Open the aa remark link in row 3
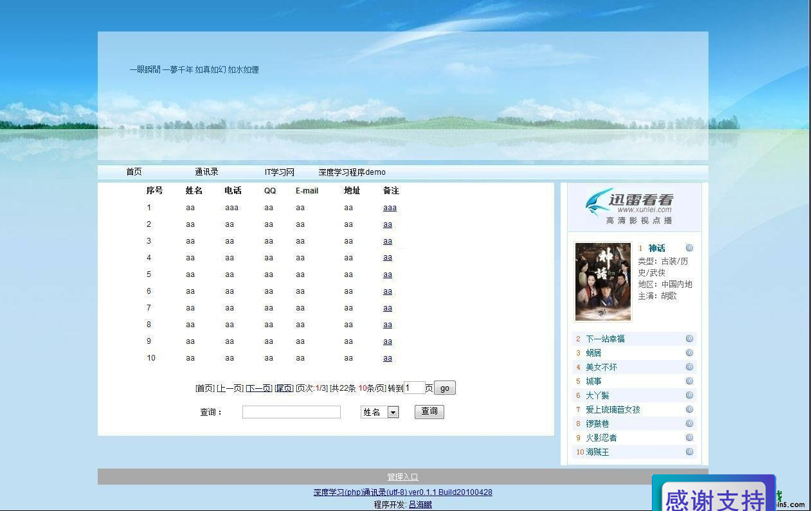This screenshot has width=812, height=511. [x=388, y=241]
